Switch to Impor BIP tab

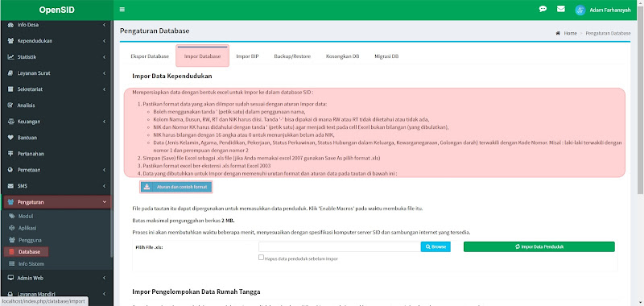247,56
